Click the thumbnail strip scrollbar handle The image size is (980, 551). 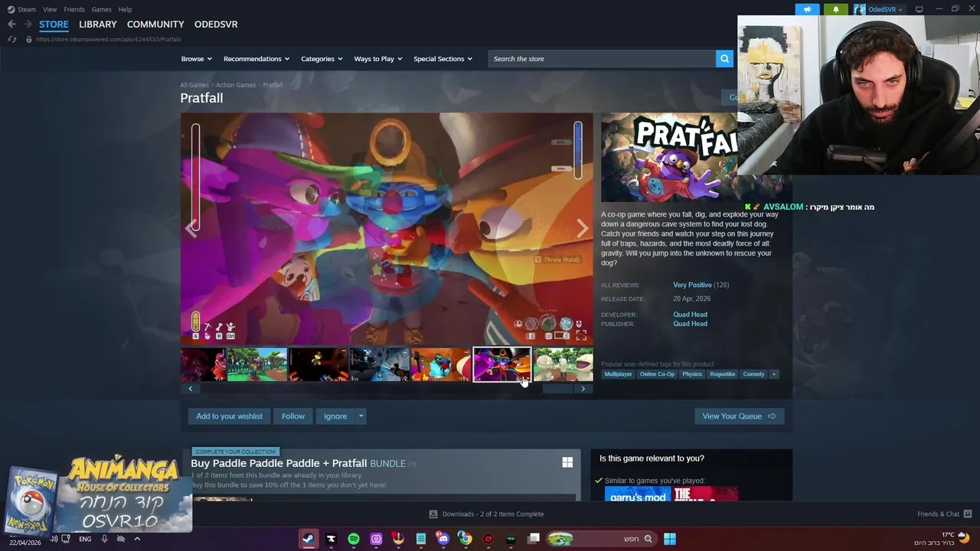(x=557, y=389)
